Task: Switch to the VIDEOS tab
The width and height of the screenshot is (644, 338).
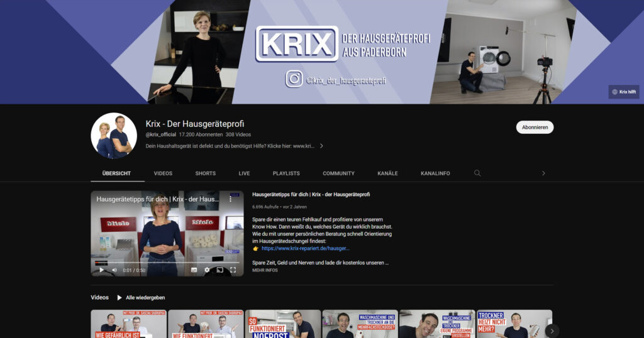Action: (x=163, y=173)
